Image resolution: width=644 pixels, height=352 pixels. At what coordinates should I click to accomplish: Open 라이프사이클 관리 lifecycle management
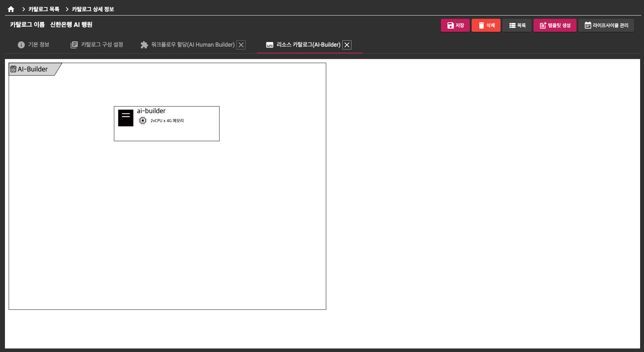(606, 25)
